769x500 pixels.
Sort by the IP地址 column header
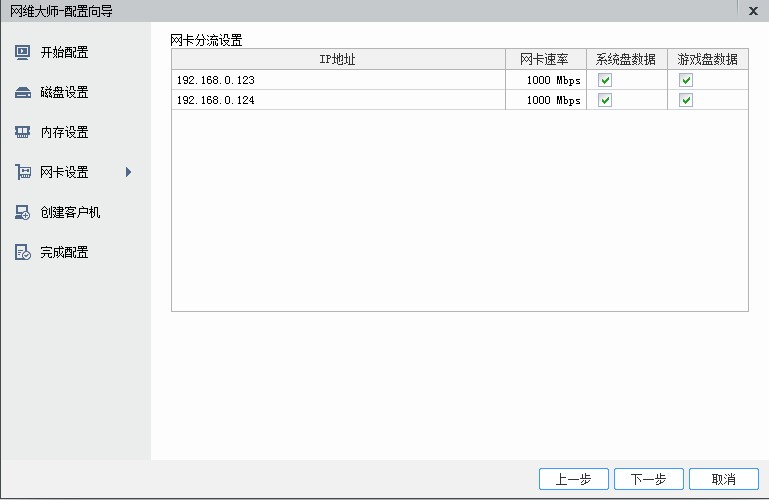pos(338,59)
